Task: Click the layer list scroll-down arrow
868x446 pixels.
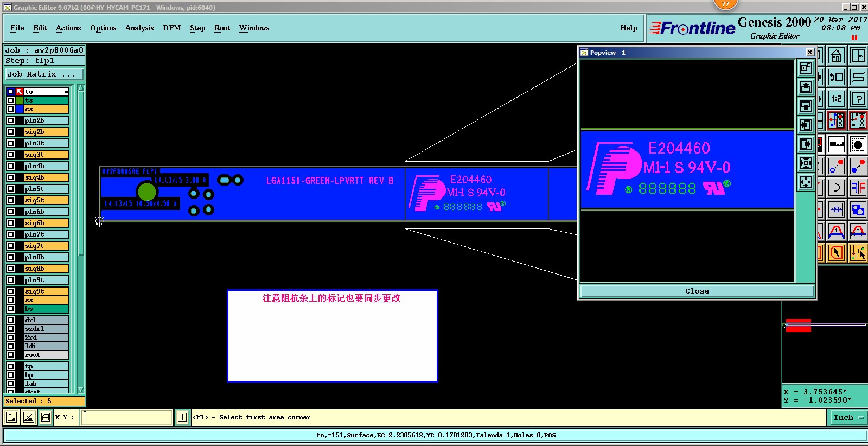Action: (81, 390)
